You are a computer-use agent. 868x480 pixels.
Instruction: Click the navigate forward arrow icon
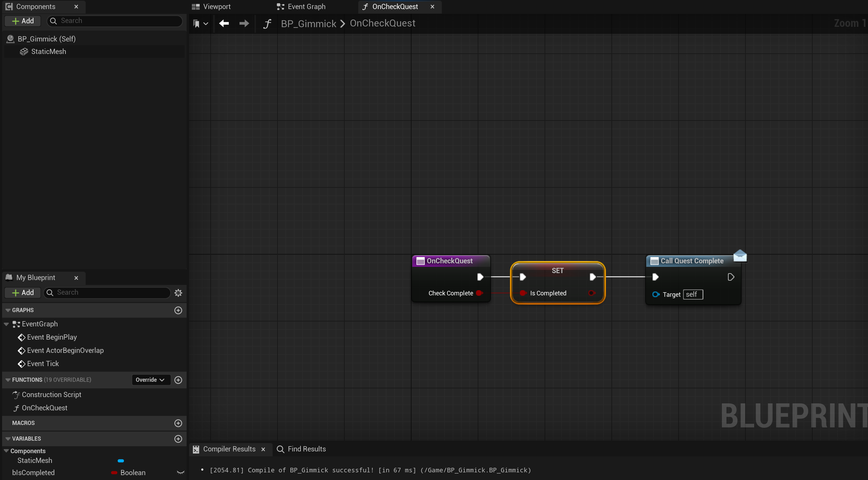[244, 23]
